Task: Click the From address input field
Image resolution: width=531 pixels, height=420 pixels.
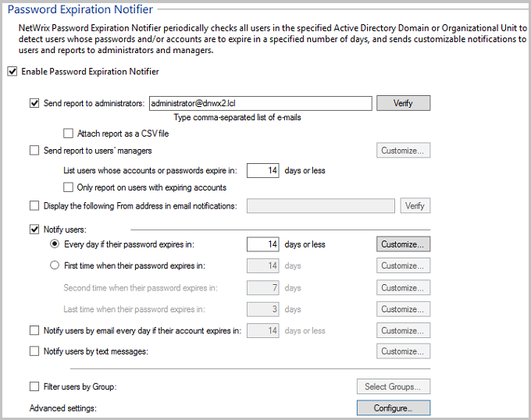Action: coord(321,206)
